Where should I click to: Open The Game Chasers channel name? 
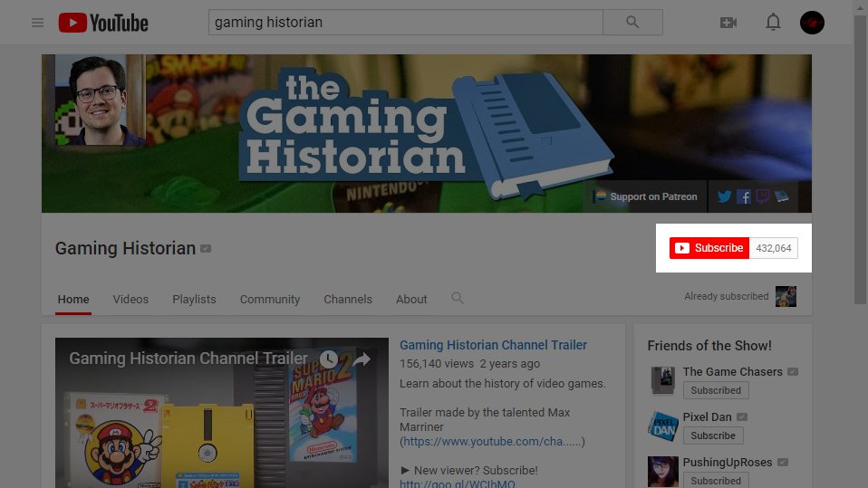pos(732,372)
